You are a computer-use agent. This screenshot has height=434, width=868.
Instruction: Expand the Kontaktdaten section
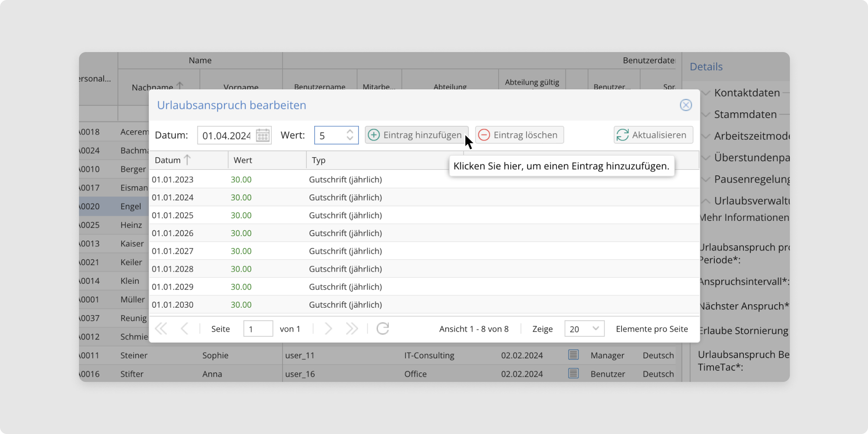coord(746,93)
